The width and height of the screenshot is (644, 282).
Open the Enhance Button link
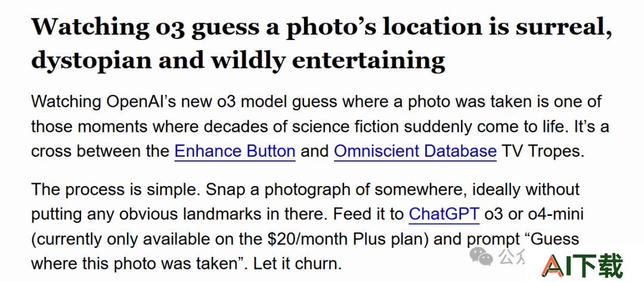(x=235, y=151)
